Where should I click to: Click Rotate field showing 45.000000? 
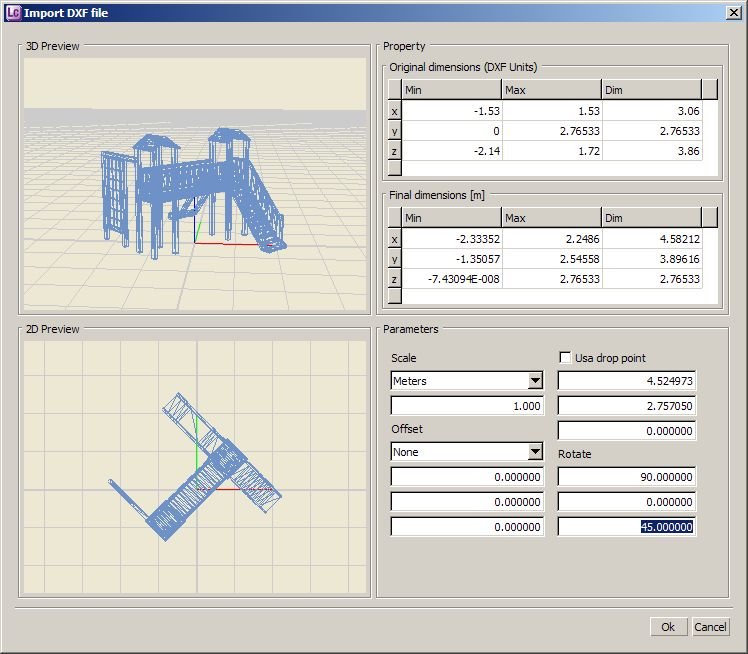tap(627, 527)
